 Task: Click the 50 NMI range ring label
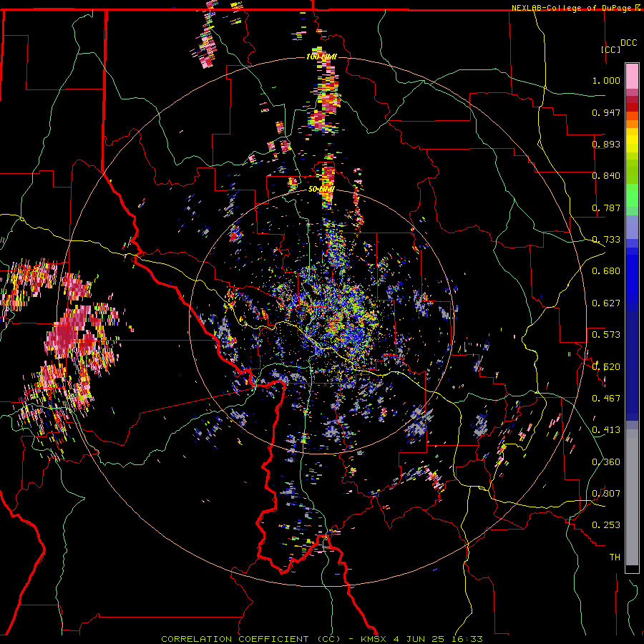(x=321, y=190)
